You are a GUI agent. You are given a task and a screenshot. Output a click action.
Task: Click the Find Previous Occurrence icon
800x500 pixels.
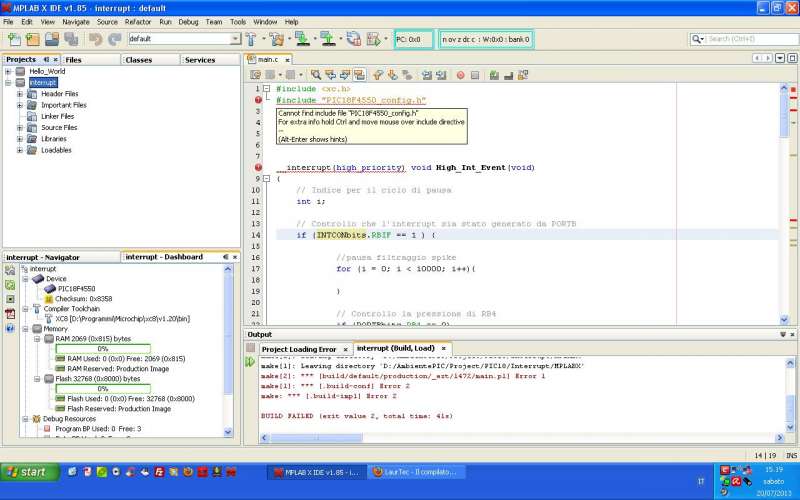point(330,75)
